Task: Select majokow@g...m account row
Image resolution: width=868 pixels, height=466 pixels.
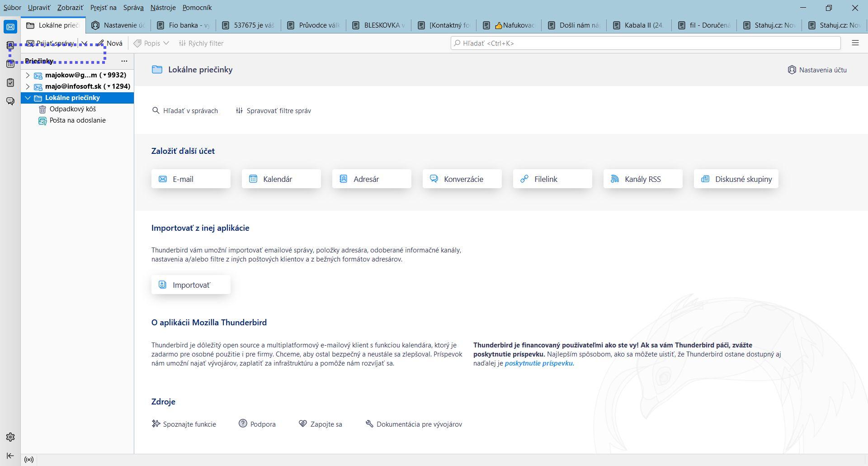Action: pos(77,75)
